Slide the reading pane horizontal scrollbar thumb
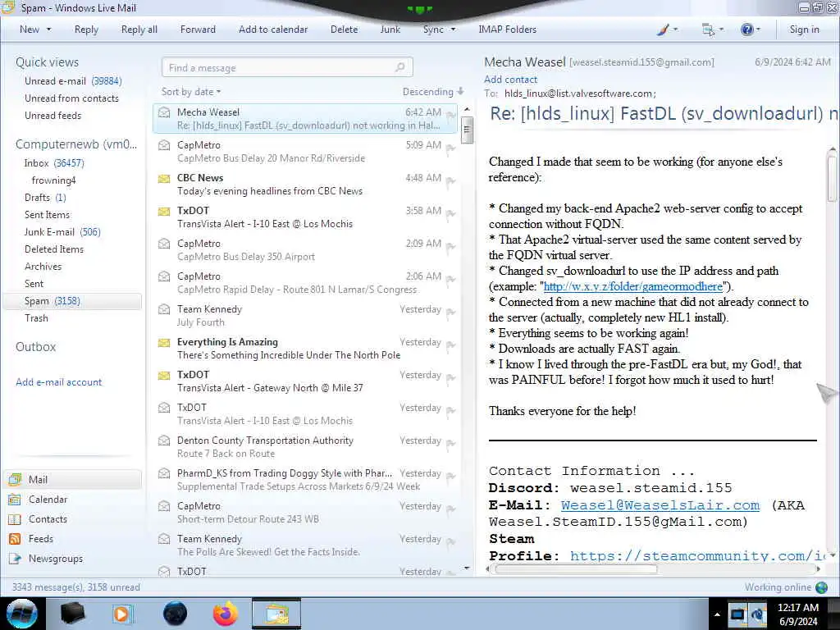This screenshot has width=840, height=630. click(x=576, y=569)
